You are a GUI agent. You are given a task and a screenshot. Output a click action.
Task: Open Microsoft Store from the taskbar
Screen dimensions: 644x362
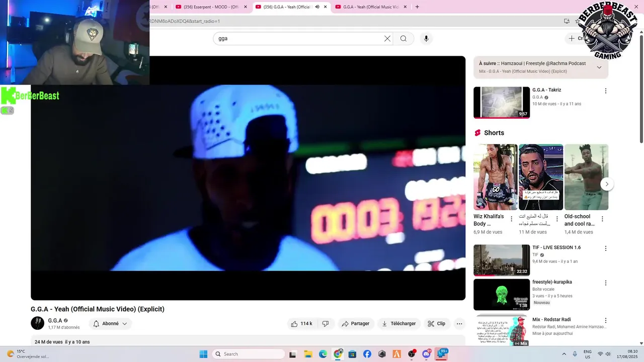coord(352,354)
